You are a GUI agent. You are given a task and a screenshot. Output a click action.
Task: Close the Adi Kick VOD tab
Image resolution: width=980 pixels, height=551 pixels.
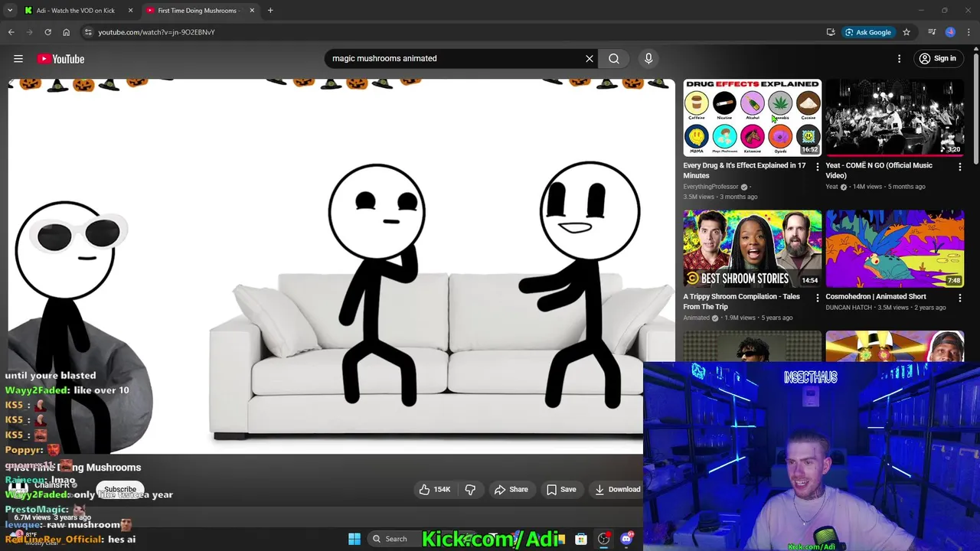(130, 11)
